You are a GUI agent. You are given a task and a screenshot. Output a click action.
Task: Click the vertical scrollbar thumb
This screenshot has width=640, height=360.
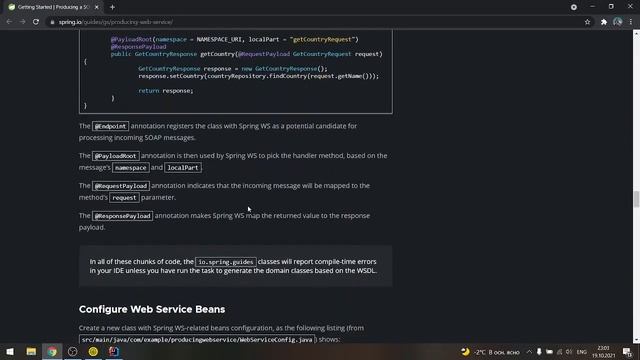click(x=636, y=199)
